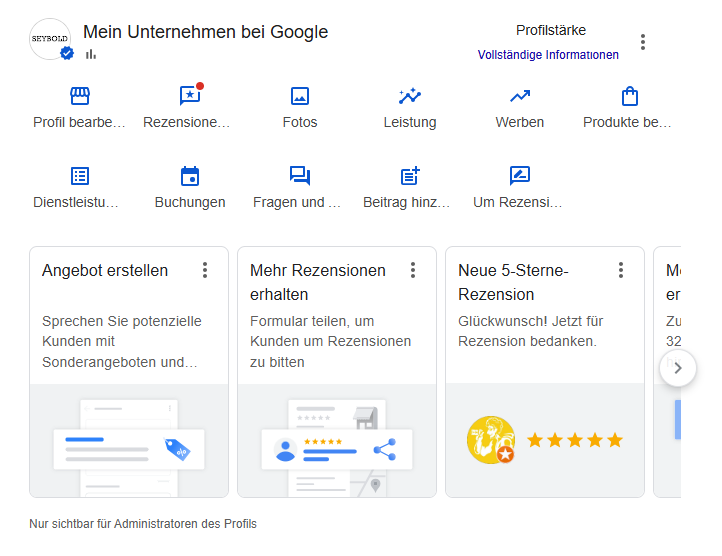Click the Werben label

[520, 123]
